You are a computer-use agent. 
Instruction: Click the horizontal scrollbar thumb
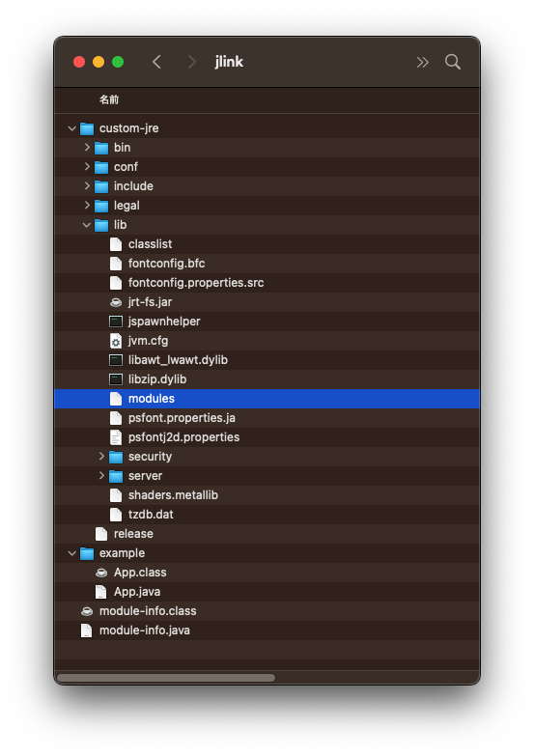click(166, 678)
